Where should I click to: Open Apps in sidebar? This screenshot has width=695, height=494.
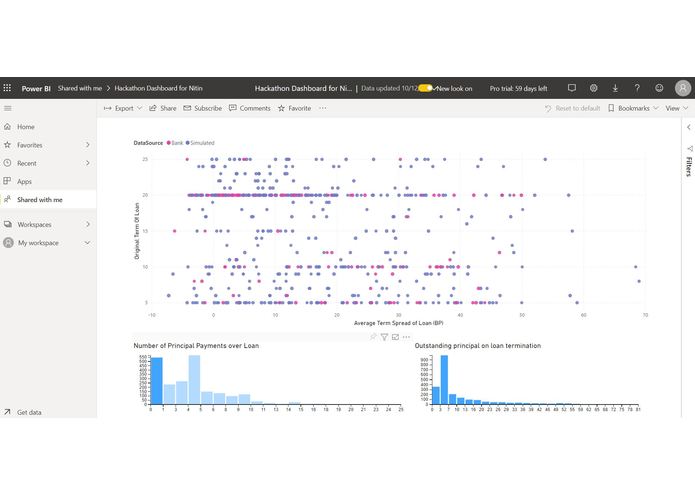(48, 181)
